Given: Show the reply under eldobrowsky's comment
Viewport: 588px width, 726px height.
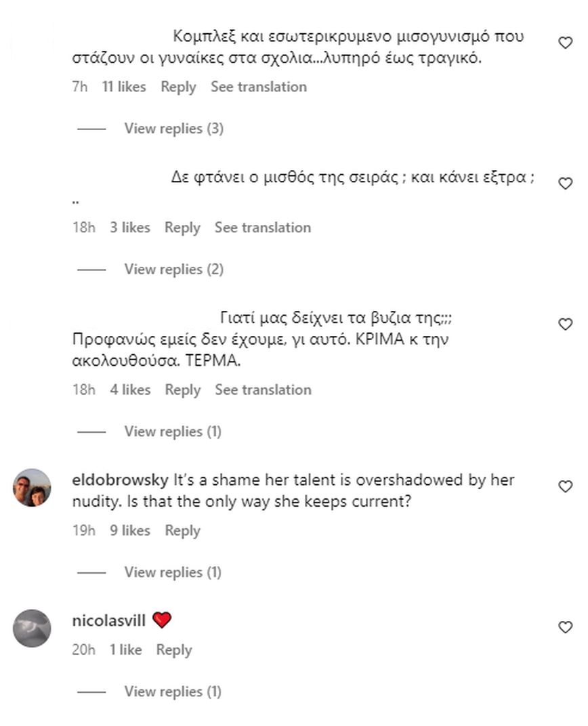Looking at the screenshot, I should 173,572.
